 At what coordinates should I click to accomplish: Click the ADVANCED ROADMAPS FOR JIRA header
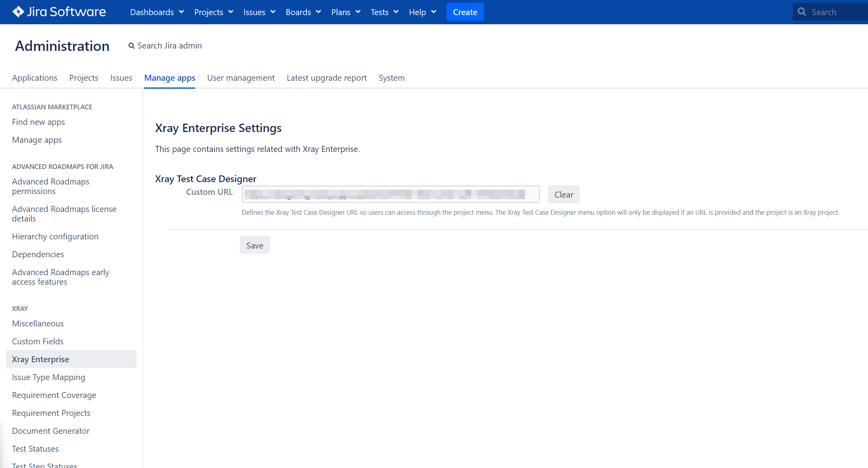(x=62, y=167)
